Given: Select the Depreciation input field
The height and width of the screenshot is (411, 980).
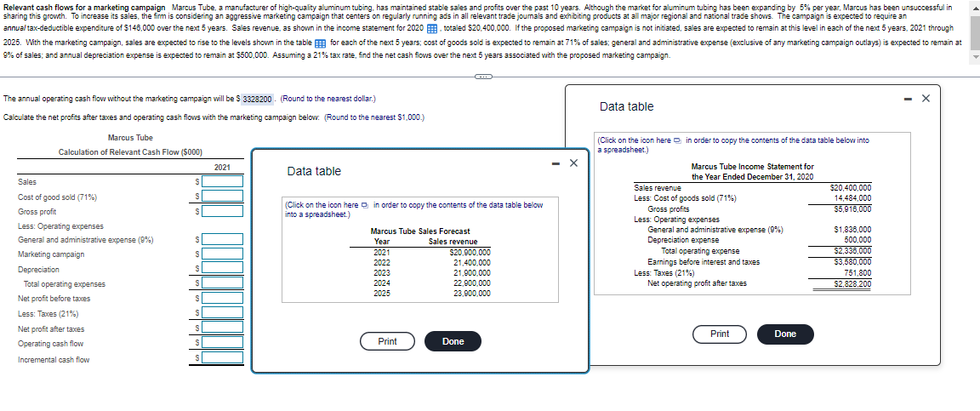Looking at the screenshot, I should (222, 268).
